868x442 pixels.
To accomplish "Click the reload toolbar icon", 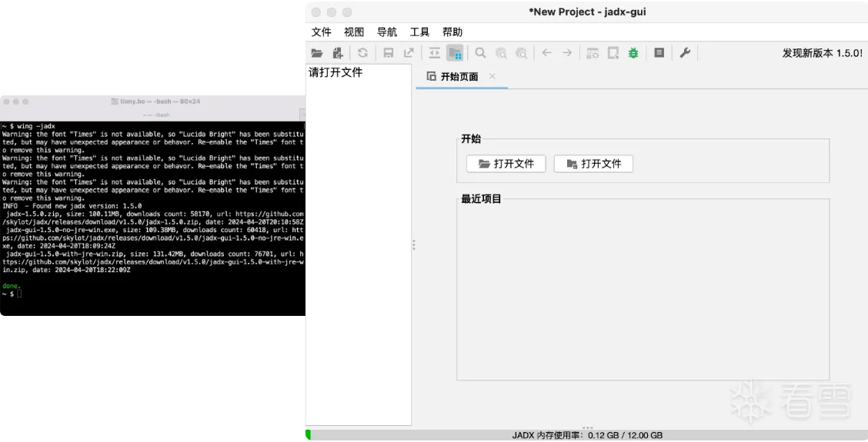I will click(x=362, y=53).
